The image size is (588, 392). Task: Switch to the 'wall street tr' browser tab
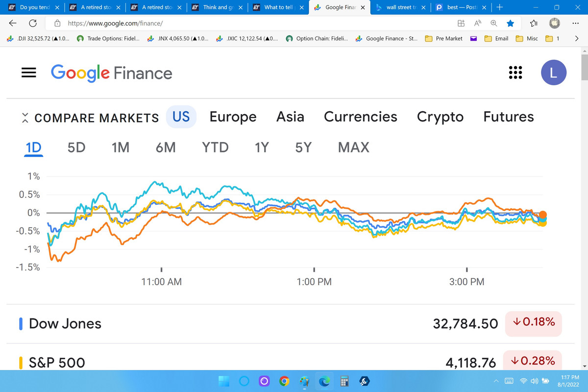pyautogui.click(x=400, y=7)
